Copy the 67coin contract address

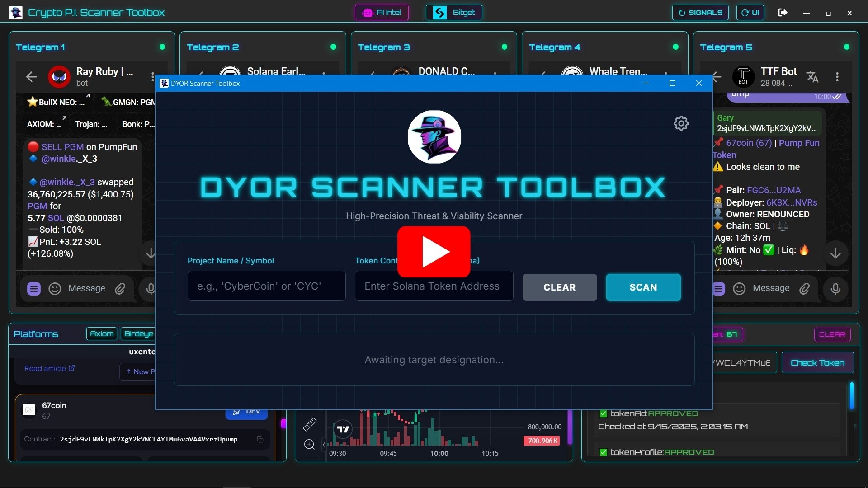click(260, 440)
